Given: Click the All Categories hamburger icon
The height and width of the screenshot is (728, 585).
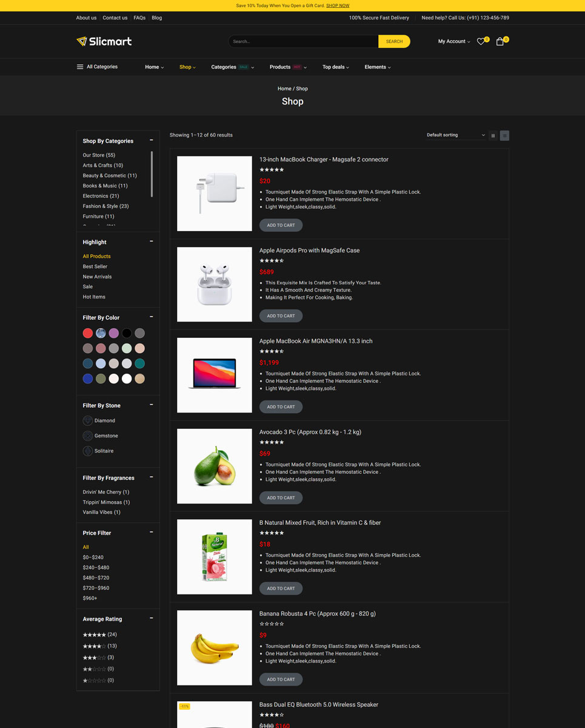Looking at the screenshot, I should [80, 67].
